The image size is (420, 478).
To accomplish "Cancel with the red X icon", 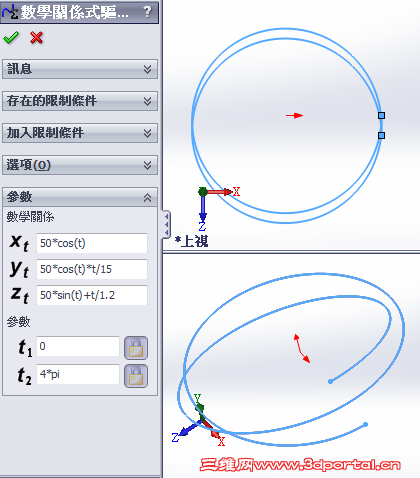I will (x=36, y=38).
